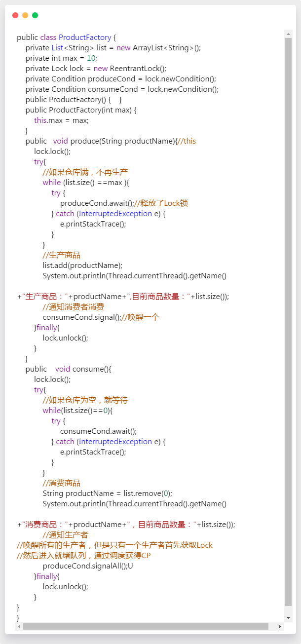Click the 'void produce(String productName)' line

click(x=111, y=141)
